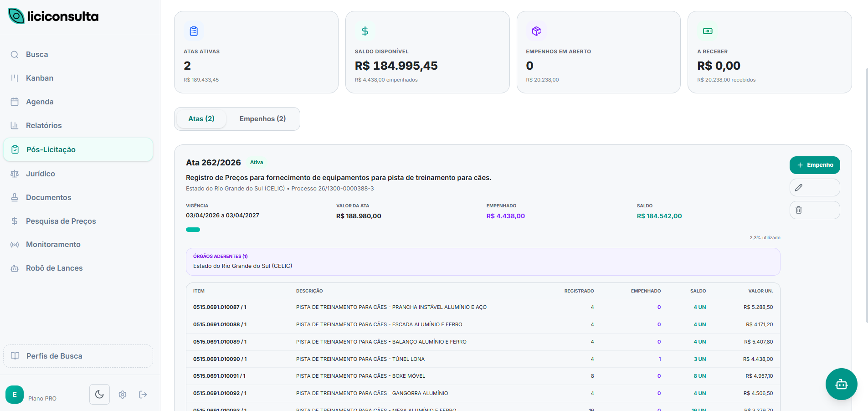Click the 8 UN saldo cell
The image size is (868, 411).
tap(699, 376)
